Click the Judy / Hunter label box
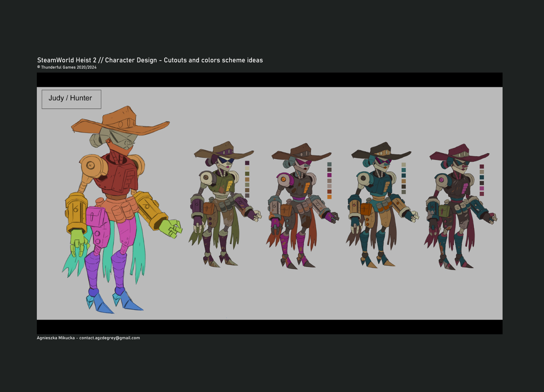Viewport: 544px width, 392px height. [71, 99]
